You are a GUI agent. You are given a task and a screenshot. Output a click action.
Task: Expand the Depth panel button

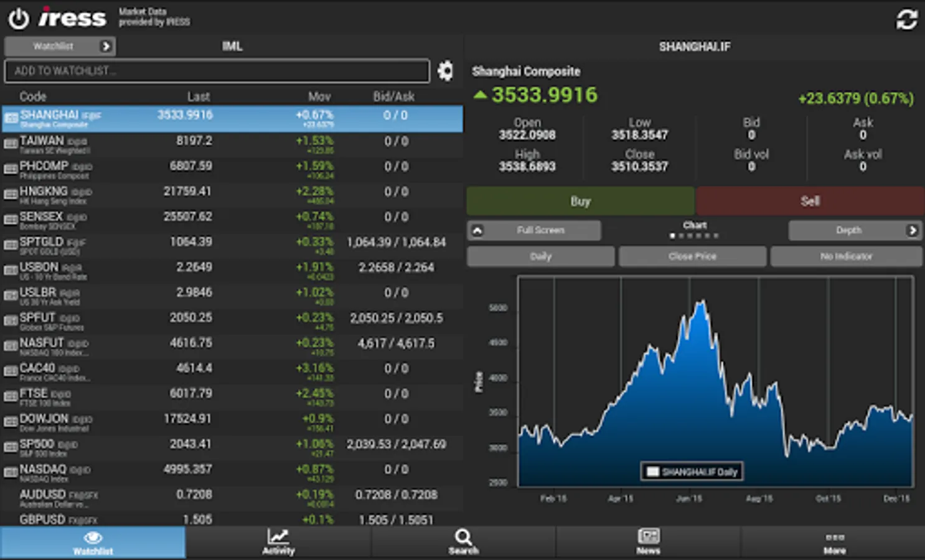tap(855, 230)
